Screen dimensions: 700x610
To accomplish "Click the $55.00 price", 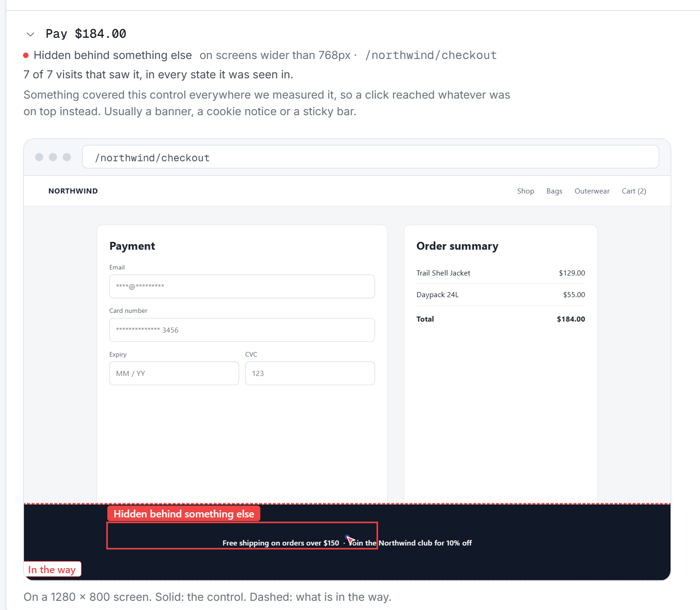I will (x=574, y=295).
